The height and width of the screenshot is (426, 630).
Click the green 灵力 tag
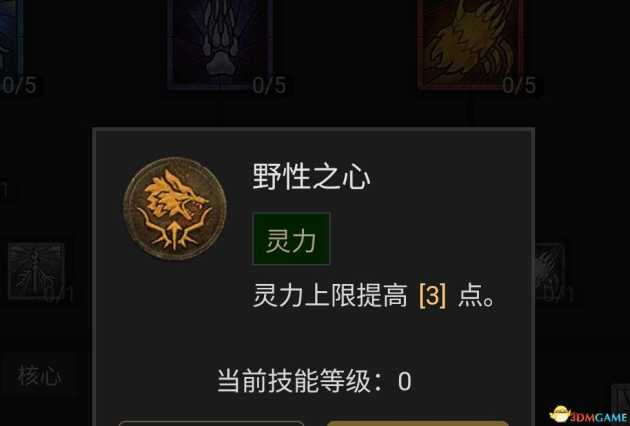(291, 239)
